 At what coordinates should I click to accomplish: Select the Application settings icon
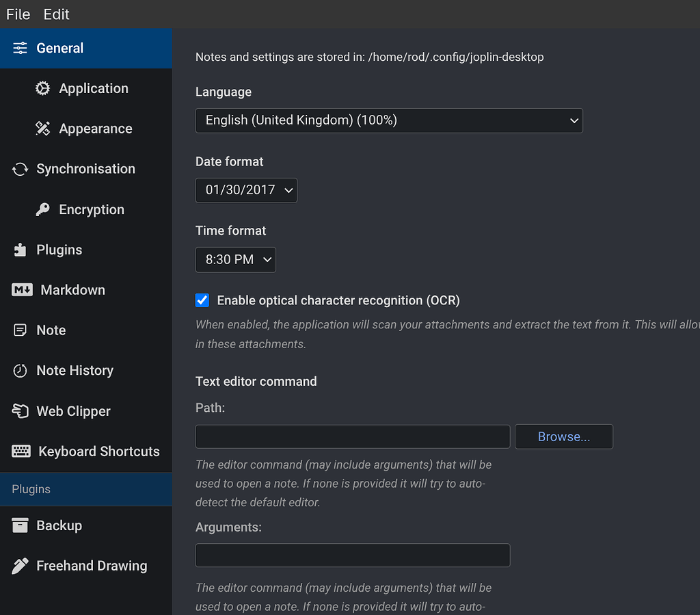pos(42,88)
